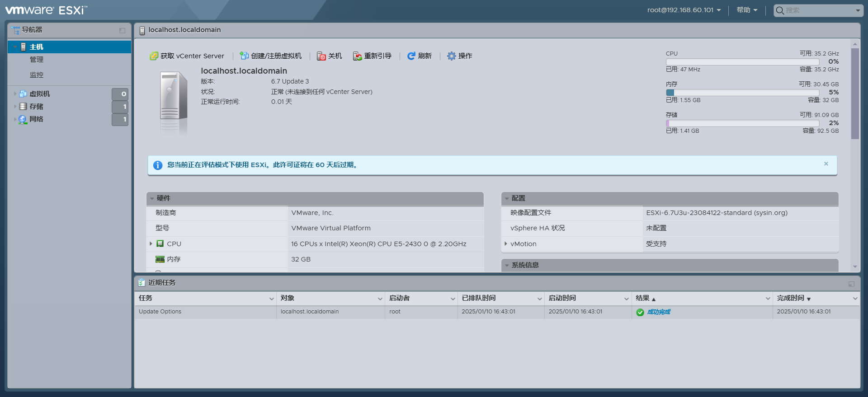Click the host icon beside localhost.localdomain title
The image size is (868, 397).
click(142, 30)
